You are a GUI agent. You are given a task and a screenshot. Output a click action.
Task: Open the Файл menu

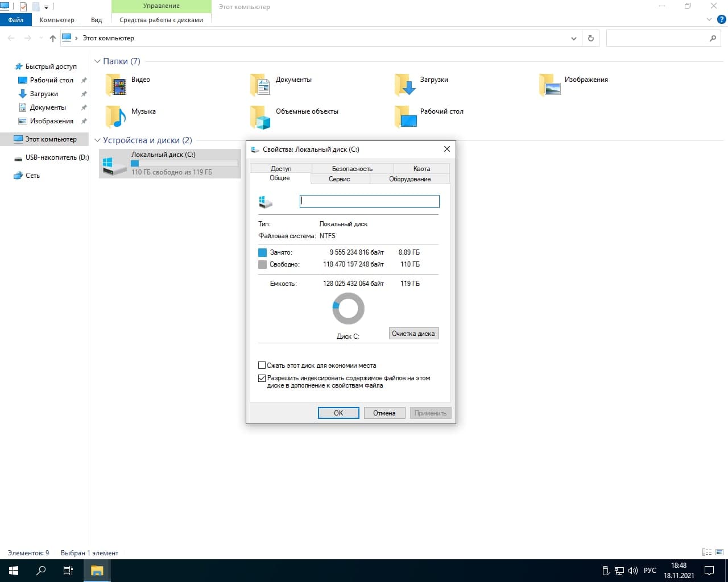[16, 20]
